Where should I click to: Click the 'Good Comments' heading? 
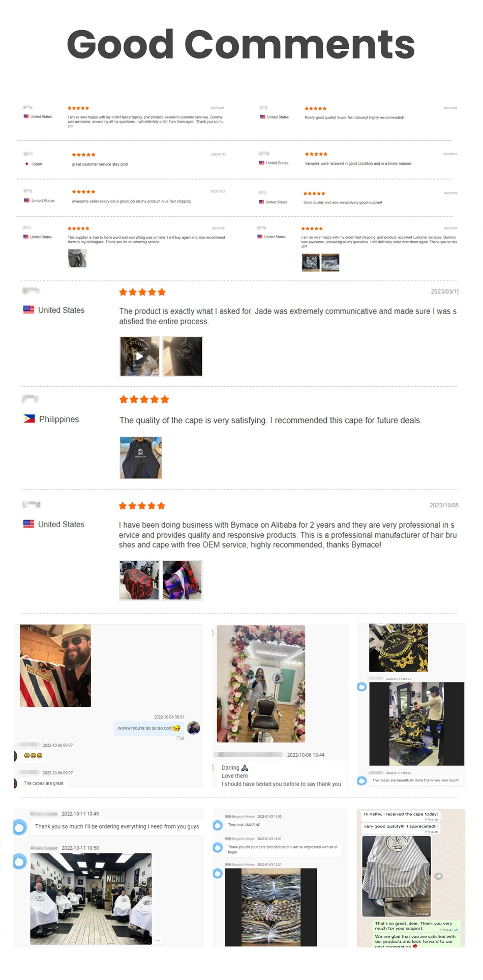click(241, 44)
